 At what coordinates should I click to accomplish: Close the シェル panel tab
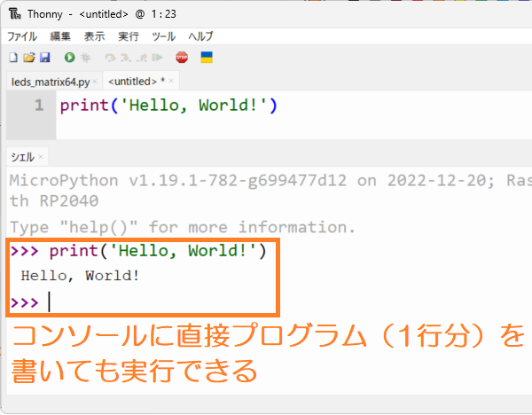pos(41,156)
